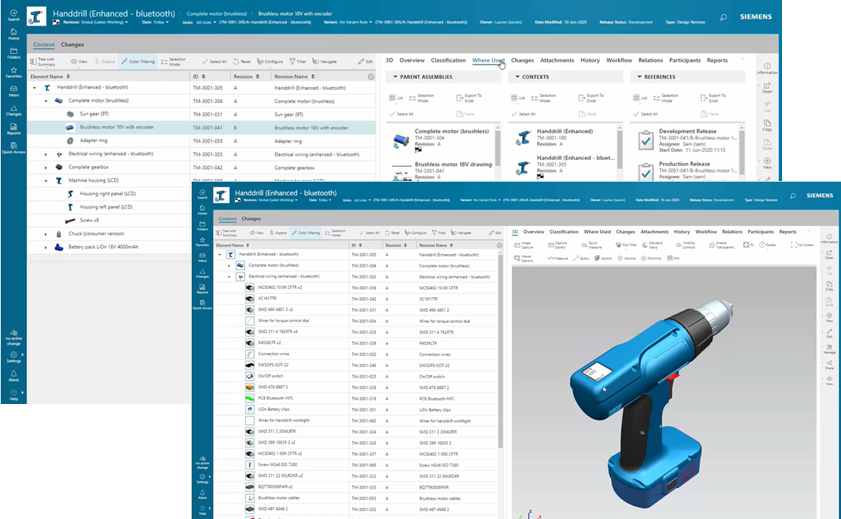Toggle Selection Mode under Contexts
The width and height of the screenshot is (841, 519).
tap(544, 98)
